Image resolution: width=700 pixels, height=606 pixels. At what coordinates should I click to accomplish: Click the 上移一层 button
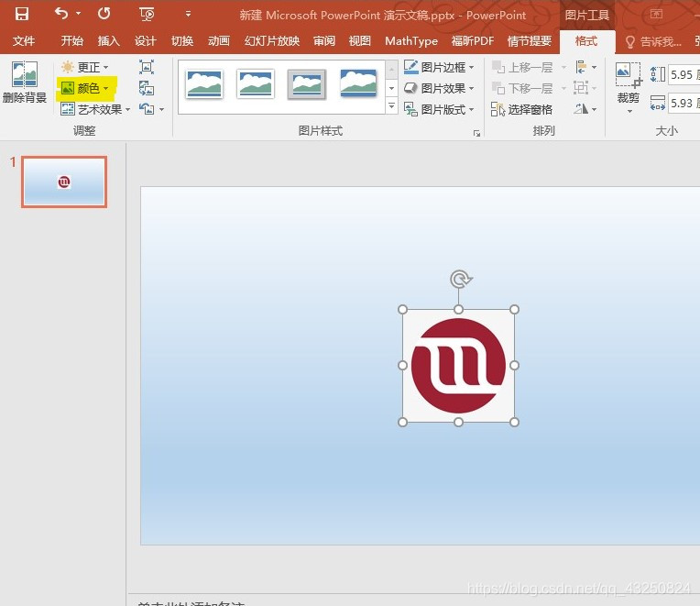[522, 67]
